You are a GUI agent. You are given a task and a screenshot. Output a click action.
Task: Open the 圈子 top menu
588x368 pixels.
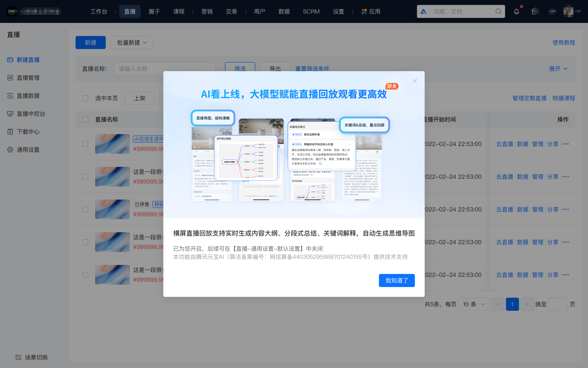click(x=154, y=11)
